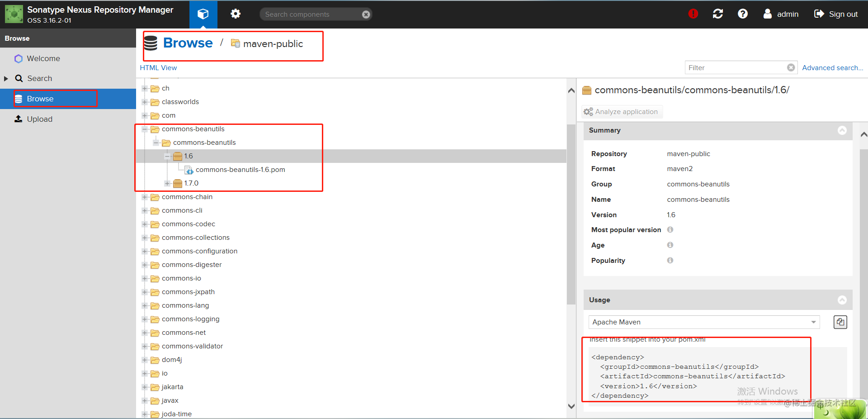Viewport: 868px width, 419px height.
Task: Click the commons-net folder icon
Action: pyautogui.click(x=155, y=333)
